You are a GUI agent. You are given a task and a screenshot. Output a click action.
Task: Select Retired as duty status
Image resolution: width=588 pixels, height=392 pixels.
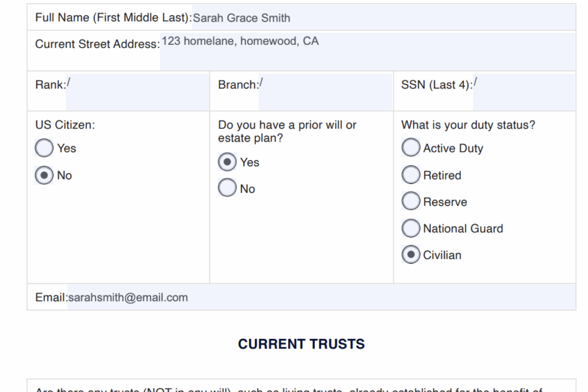pyautogui.click(x=411, y=175)
